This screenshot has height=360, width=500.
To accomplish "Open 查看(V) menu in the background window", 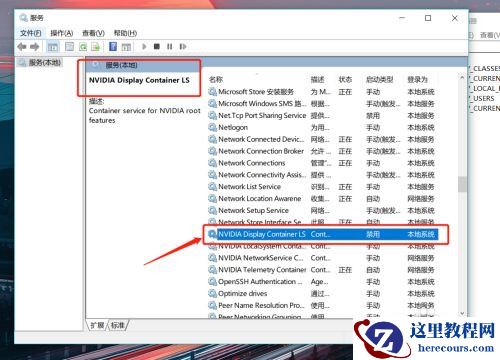I will pyautogui.click(x=490, y=35).
